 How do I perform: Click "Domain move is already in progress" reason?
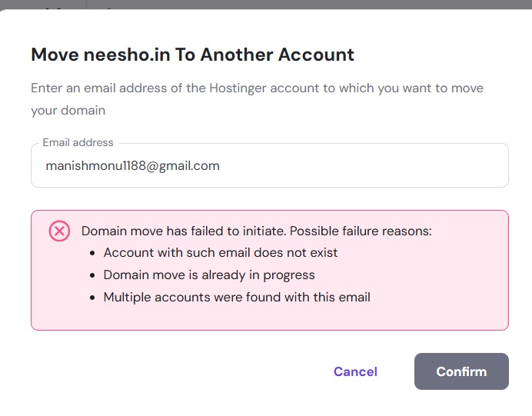[x=209, y=275]
